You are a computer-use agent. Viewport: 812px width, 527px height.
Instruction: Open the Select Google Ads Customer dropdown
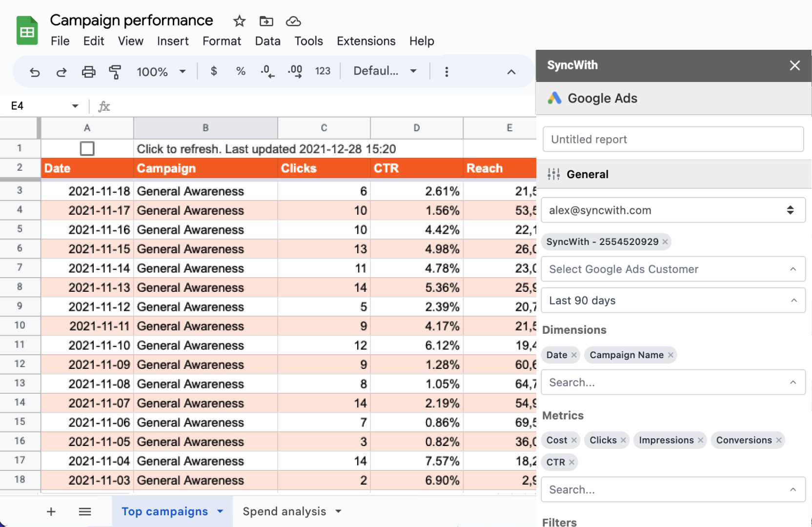click(673, 269)
